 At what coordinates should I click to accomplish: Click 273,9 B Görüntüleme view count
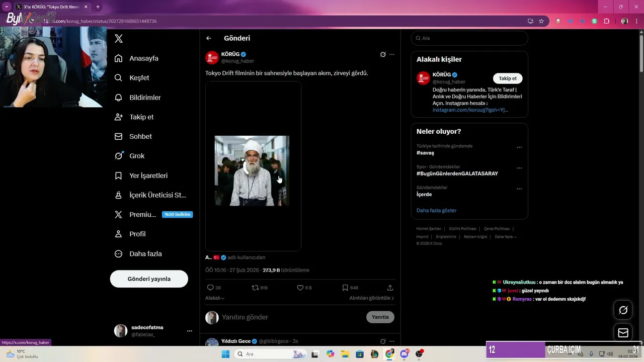(286, 270)
